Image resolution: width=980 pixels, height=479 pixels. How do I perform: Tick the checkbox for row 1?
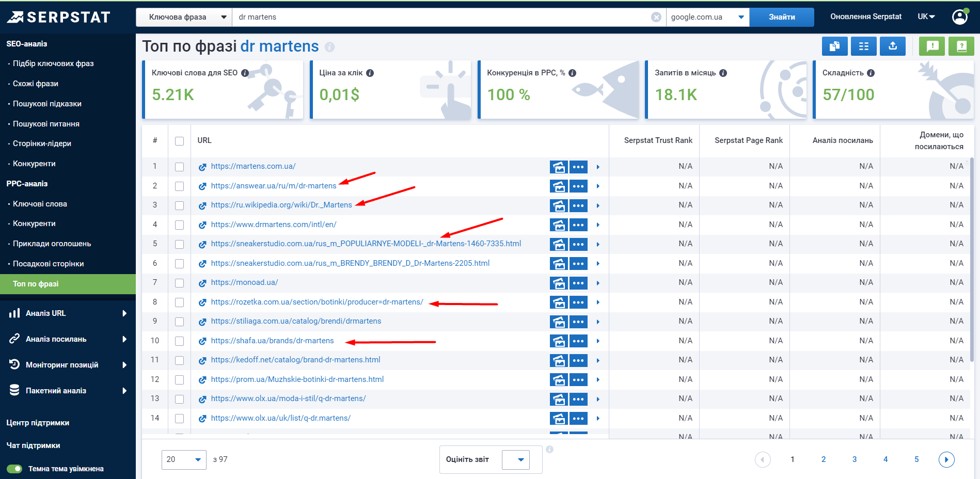pyautogui.click(x=179, y=167)
